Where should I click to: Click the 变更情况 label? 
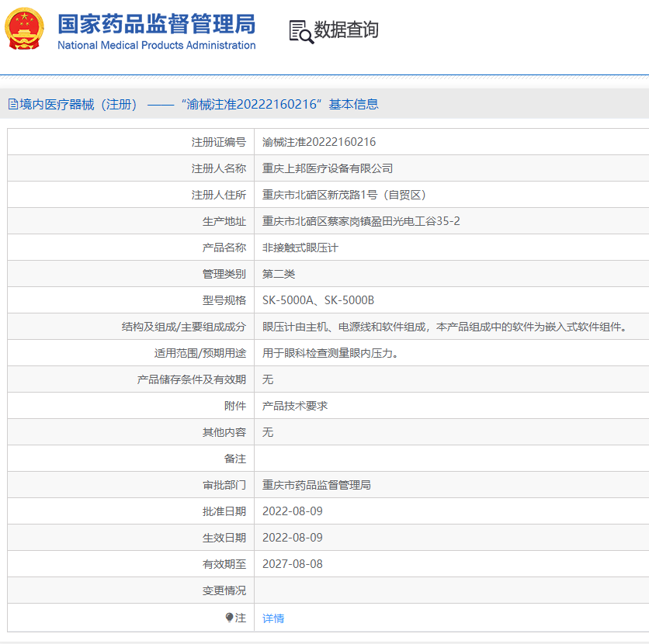(224, 590)
